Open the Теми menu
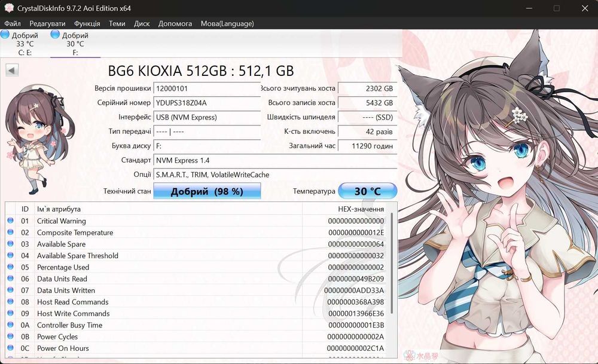Image resolution: width=598 pixels, height=364 pixels. [x=117, y=24]
